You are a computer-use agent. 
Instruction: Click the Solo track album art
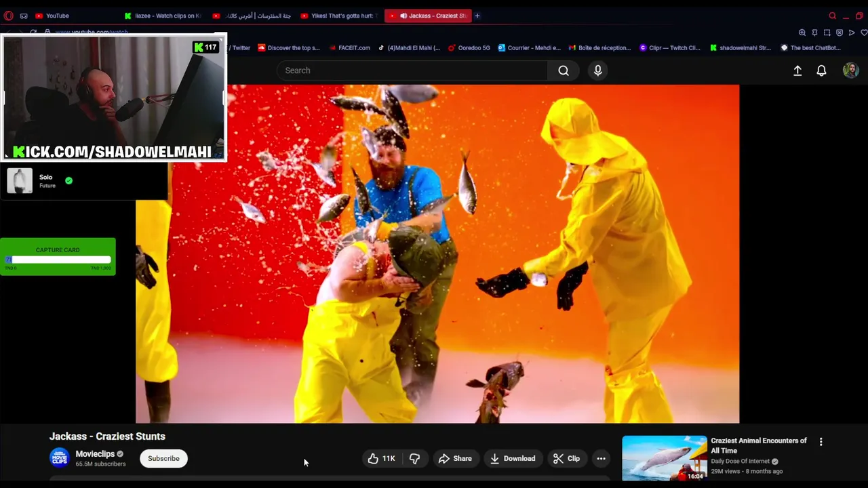tap(20, 181)
